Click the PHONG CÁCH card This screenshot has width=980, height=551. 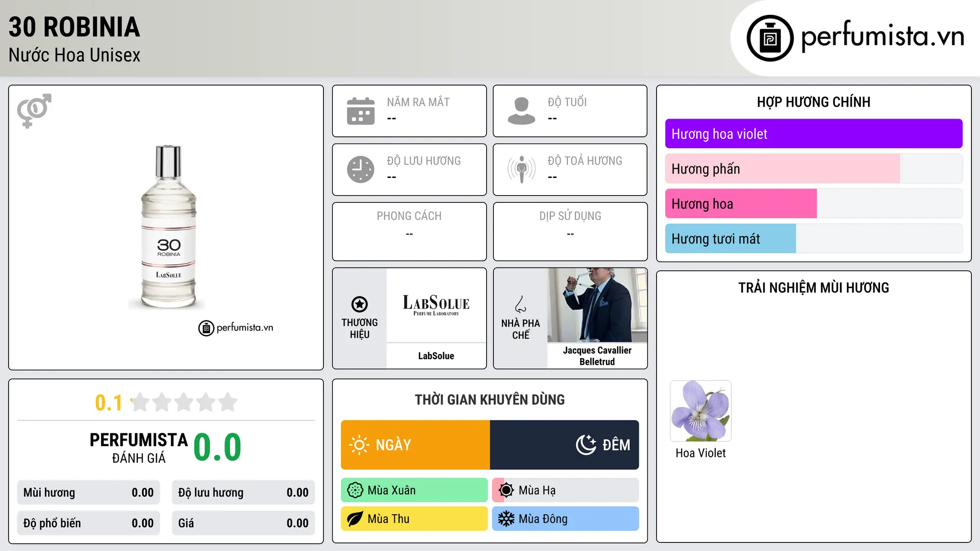click(409, 231)
